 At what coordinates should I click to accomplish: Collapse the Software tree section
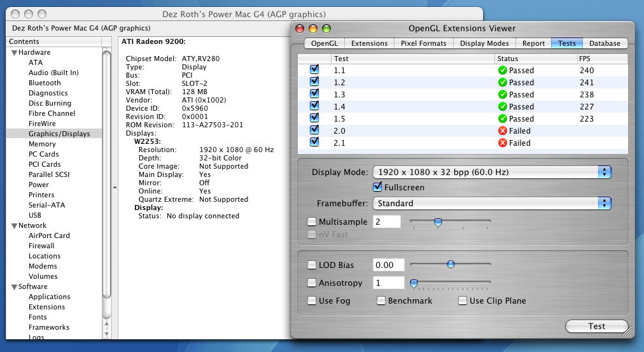click(14, 287)
